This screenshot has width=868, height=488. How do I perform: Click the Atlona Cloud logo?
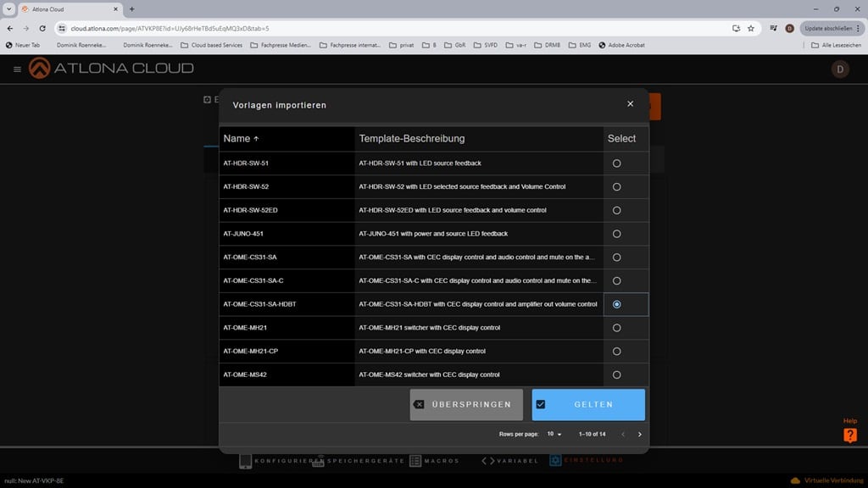(x=111, y=68)
